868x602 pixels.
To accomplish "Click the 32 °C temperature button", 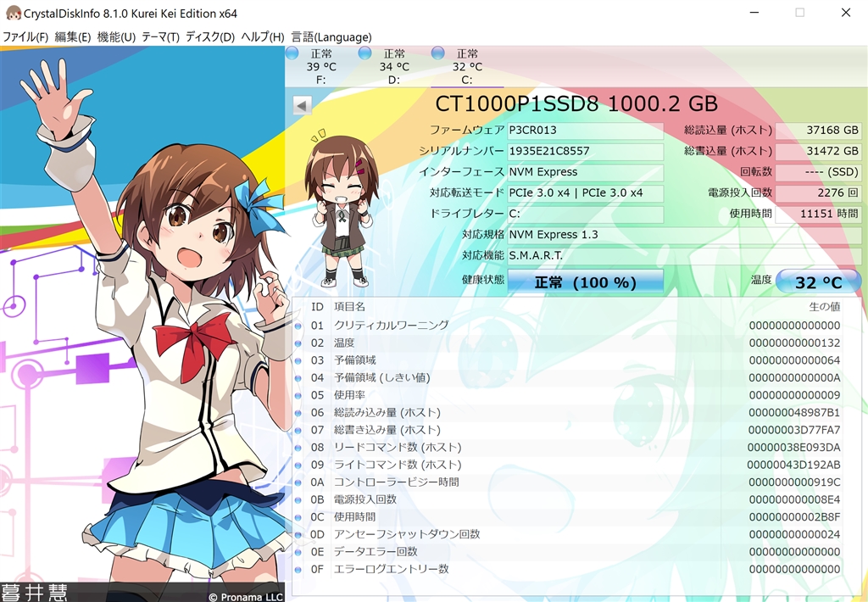I will point(818,281).
